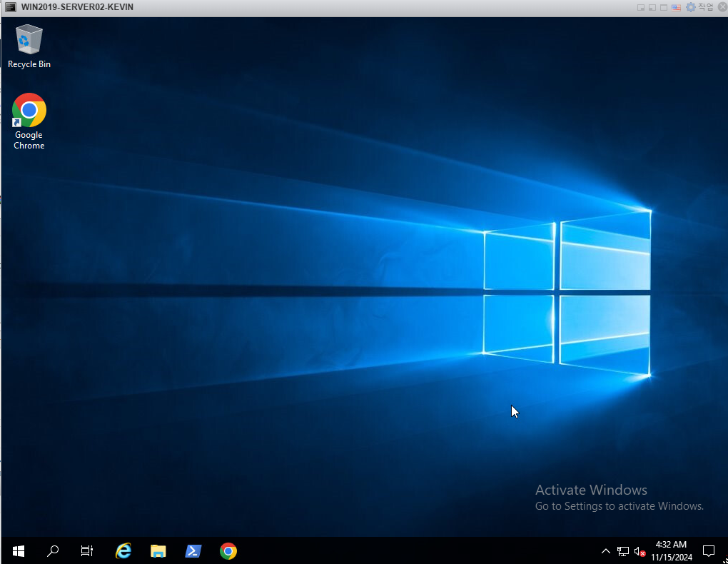This screenshot has height=564, width=728.
Task: Open the Action Center notifications icon
Action: [709, 551]
